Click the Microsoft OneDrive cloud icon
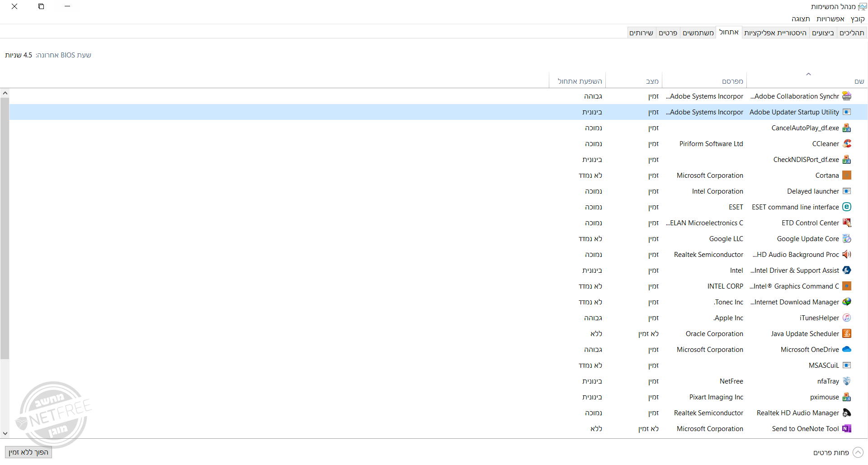Image resolution: width=868 pixels, height=465 pixels. (x=847, y=350)
